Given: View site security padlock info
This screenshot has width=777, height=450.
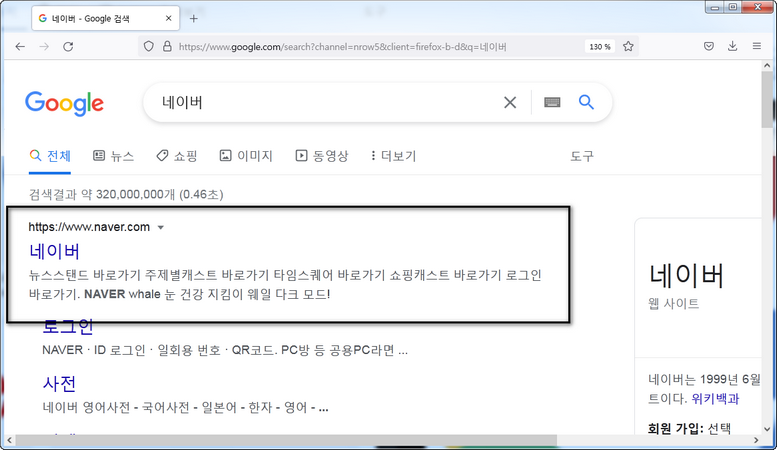Looking at the screenshot, I should (167, 47).
